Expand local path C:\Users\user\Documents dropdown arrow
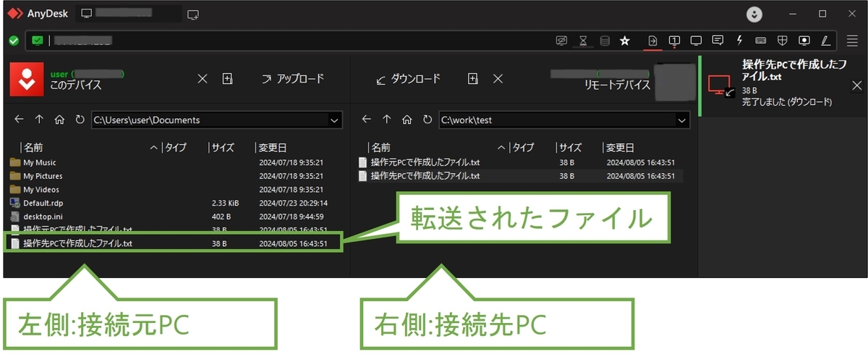Screen dimensions: 868x357 pos(334,120)
